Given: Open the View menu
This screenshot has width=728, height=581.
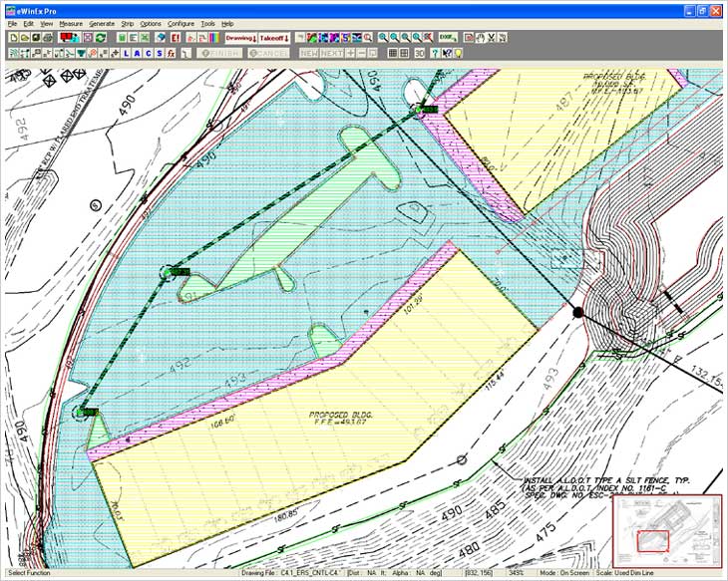Looking at the screenshot, I should tap(47, 24).
